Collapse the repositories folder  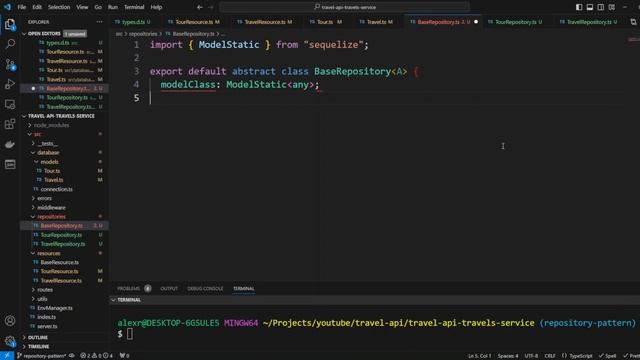pos(51,217)
